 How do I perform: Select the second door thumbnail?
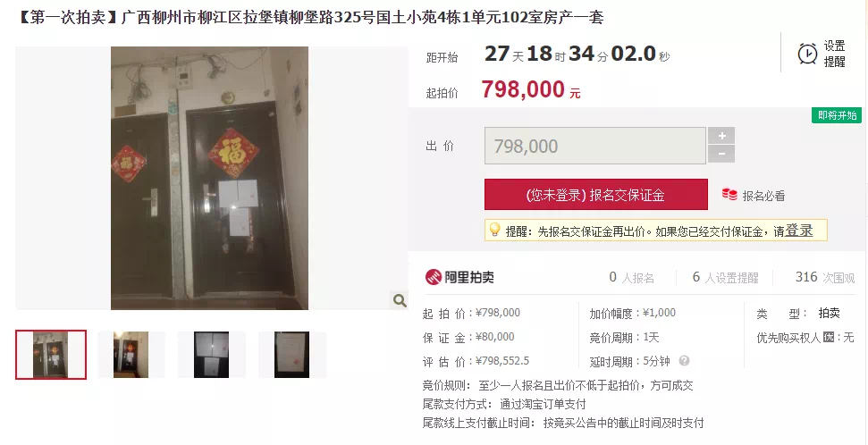point(131,354)
